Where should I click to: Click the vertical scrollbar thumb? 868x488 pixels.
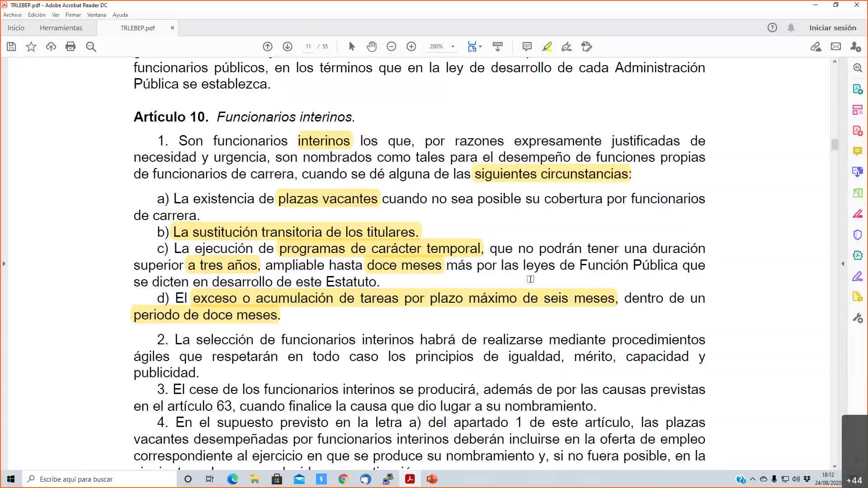tap(835, 145)
